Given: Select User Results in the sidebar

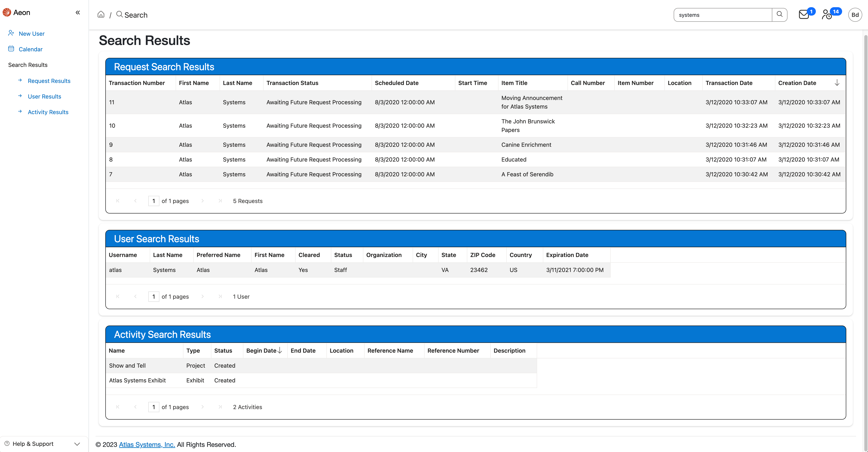Looking at the screenshot, I should coord(44,96).
